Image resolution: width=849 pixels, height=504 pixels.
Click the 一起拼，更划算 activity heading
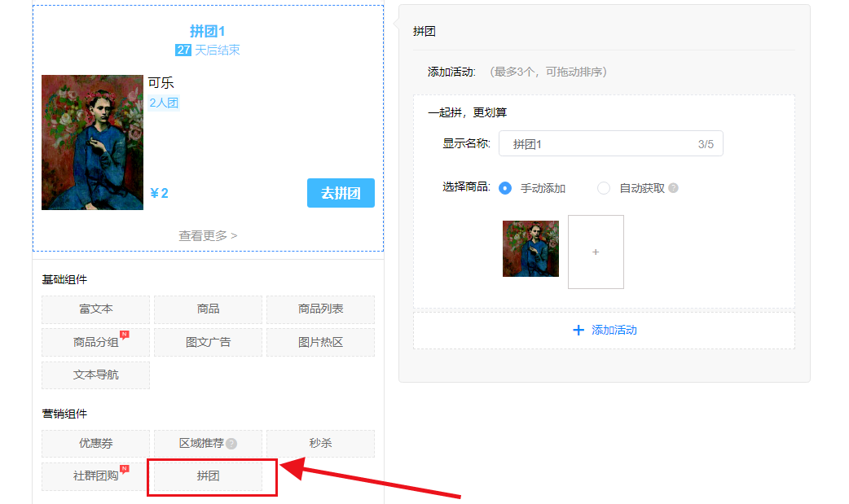pyautogui.click(x=467, y=112)
